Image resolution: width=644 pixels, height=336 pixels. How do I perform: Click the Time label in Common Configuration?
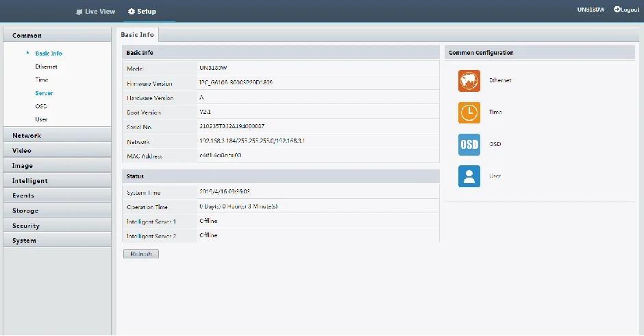tap(495, 112)
